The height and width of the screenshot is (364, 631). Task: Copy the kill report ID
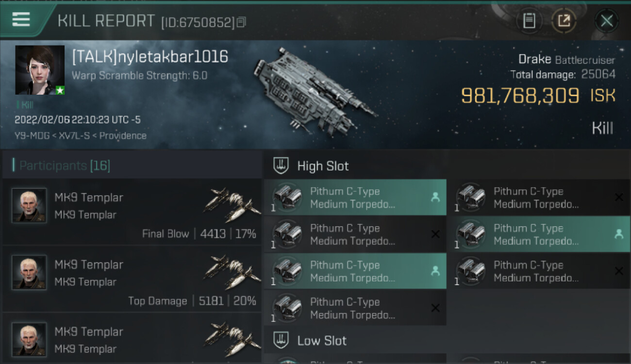241,22
